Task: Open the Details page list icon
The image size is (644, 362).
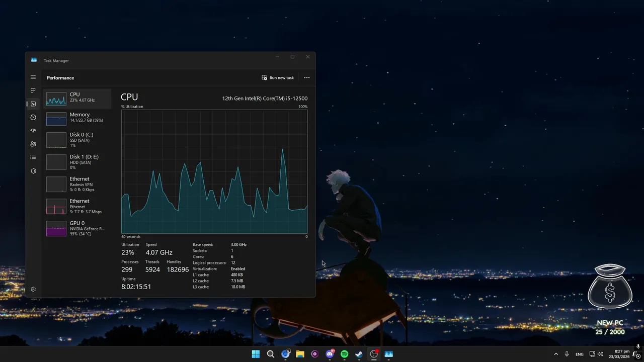Action: tap(33, 157)
